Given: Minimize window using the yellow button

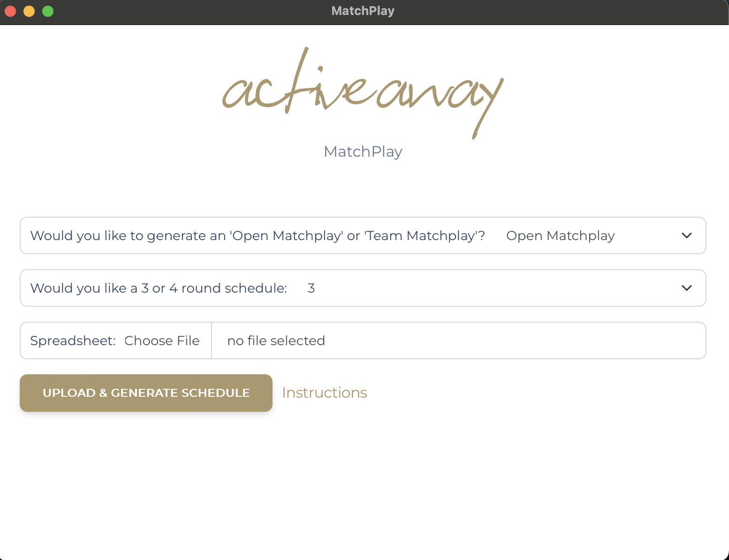Looking at the screenshot, I should [29, 11].
